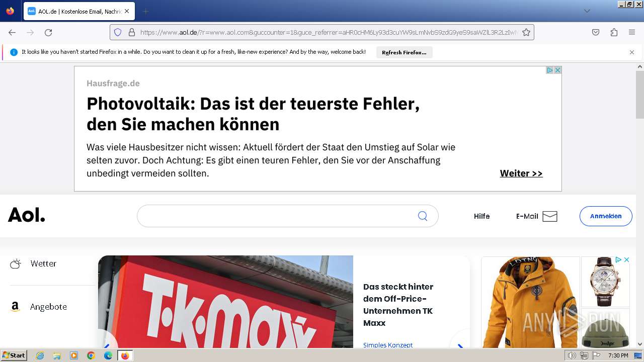Screen dimensions: 644x362
Task: Click the Weiter >> link
Action: [x=521, y=173]
